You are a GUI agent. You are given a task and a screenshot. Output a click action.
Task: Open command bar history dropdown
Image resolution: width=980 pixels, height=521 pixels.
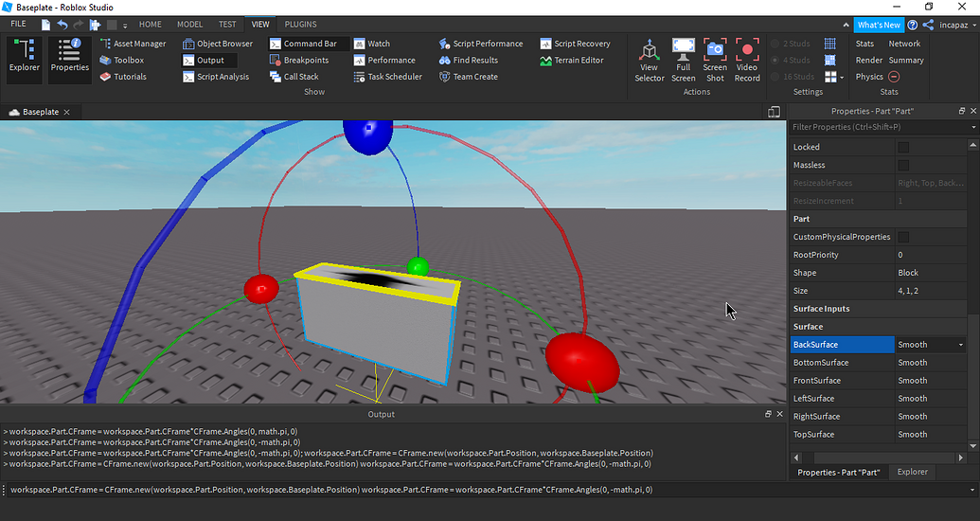tap(972, 490)
